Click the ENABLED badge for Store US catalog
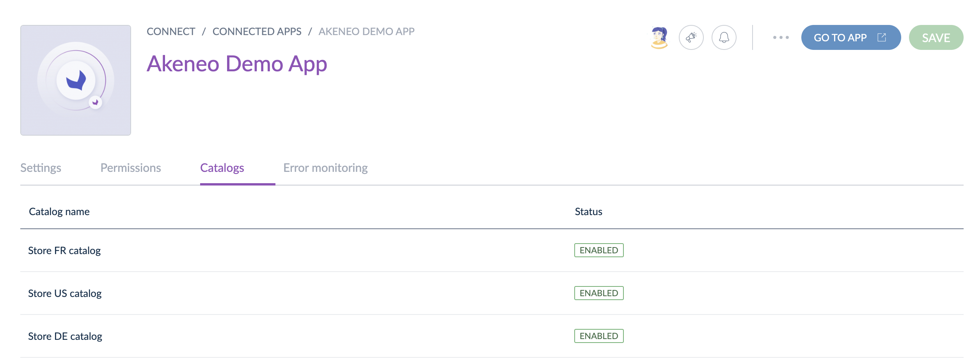This screenshot has width=980, height=364. click(599, 293)
